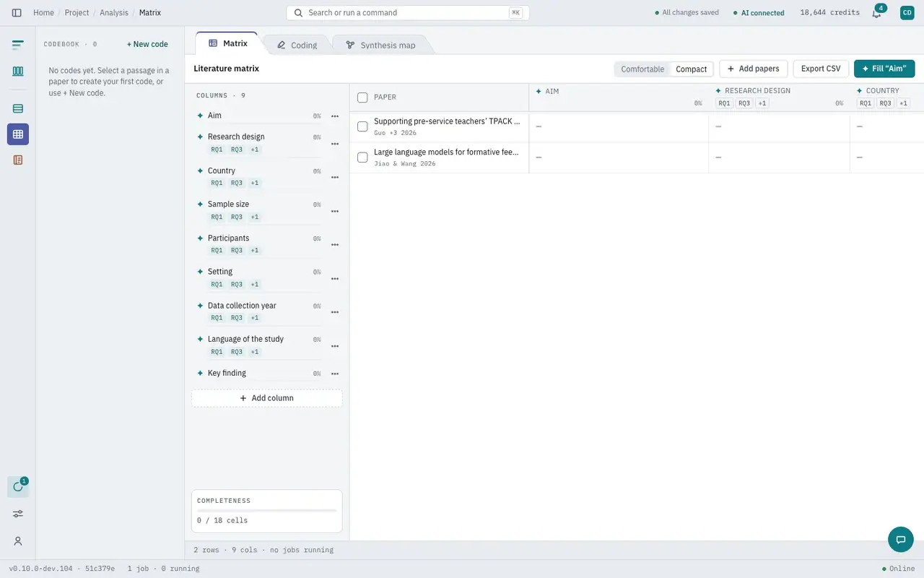
Task: Open the more menu for Research design column
Action: [x=335, y=144]
